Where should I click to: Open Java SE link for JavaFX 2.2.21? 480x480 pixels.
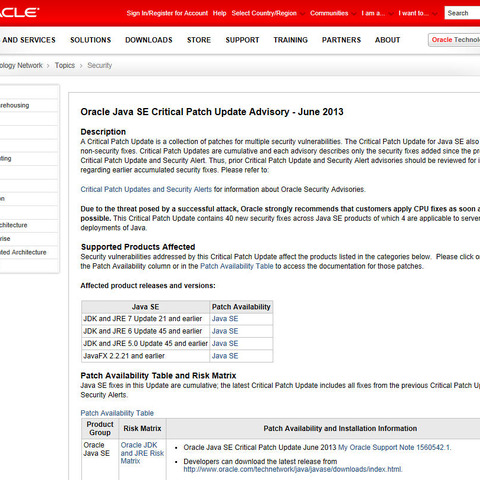pos(225,356)
